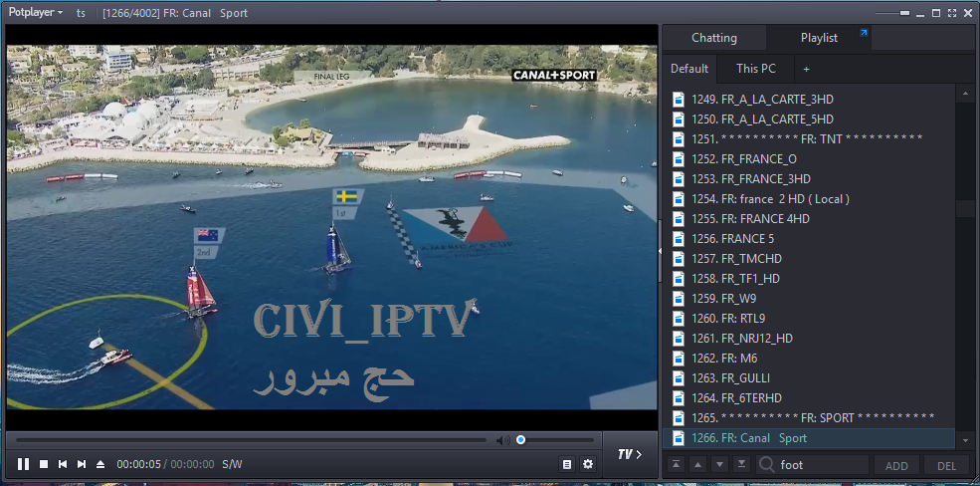The image size is (980, 486).
Task: Open the Potplayer main menu dropdown
Action: pyautogui.click(x=35, y=12)
